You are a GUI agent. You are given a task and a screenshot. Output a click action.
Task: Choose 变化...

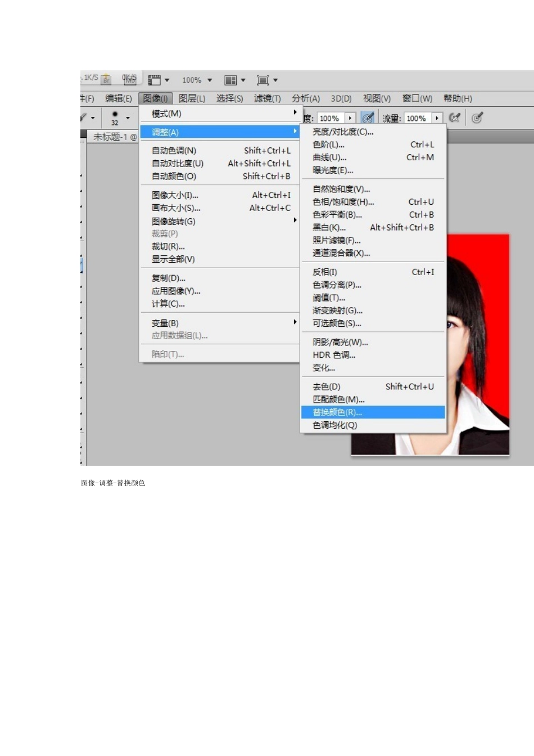click(373, 368)
